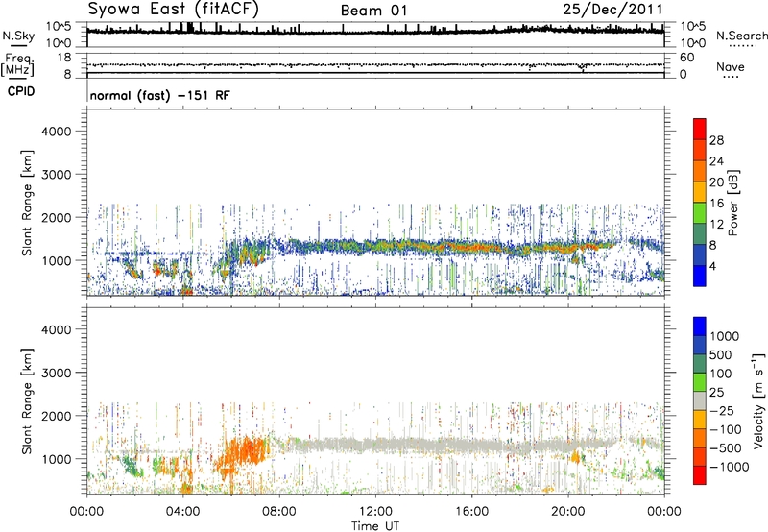Click the CPID label
The image size is (768, 532).
click(21, 91)
